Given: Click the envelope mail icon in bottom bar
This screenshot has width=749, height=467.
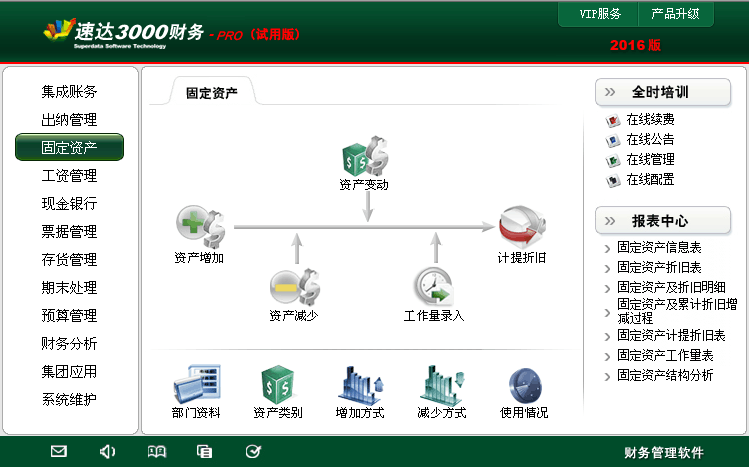Looking at the screenshot, I should pyautogui.click(x=59, y=451).
